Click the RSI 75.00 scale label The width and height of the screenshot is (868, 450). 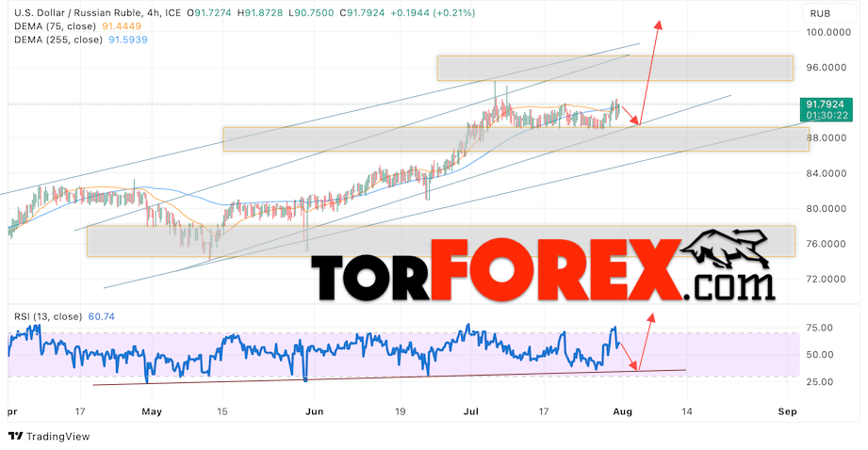[x=819, y=328]
